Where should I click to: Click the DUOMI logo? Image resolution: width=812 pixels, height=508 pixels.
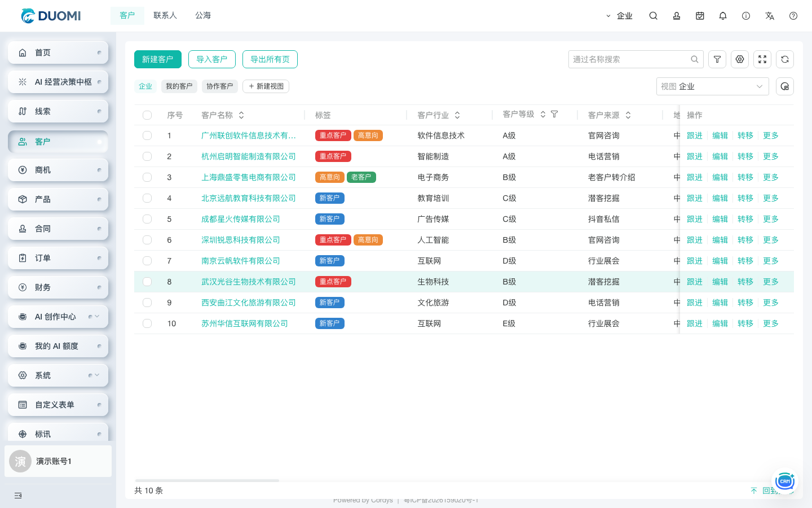coord(51,16)
